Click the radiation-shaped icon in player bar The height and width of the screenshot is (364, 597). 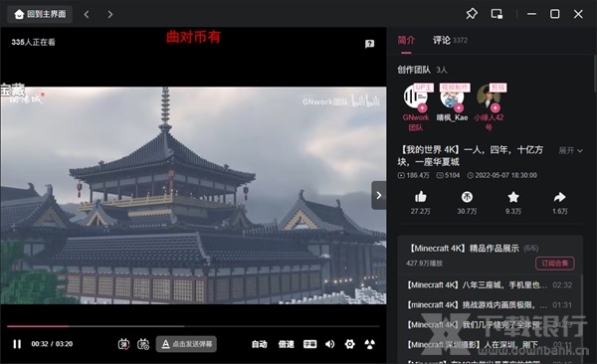tap(370, 344)
